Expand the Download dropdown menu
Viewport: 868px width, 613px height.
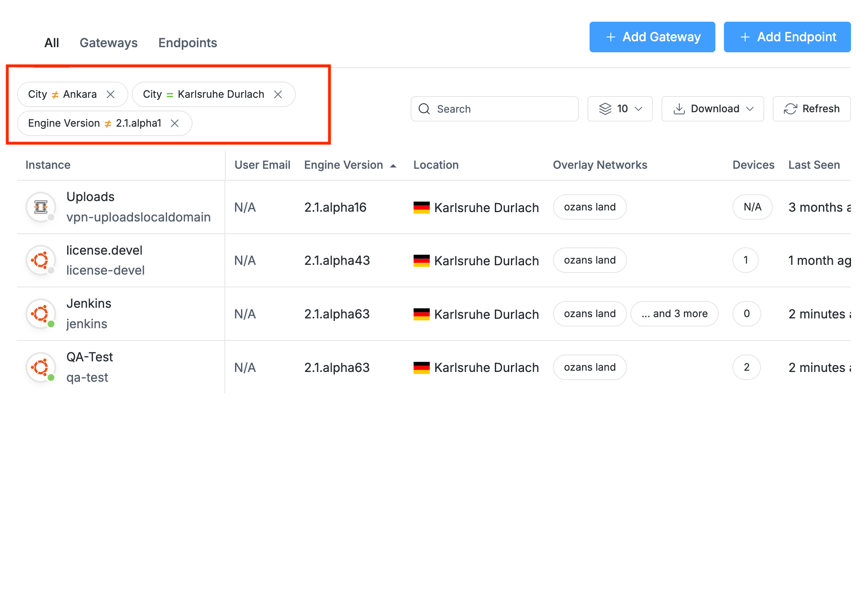click(x=712, y=109)
